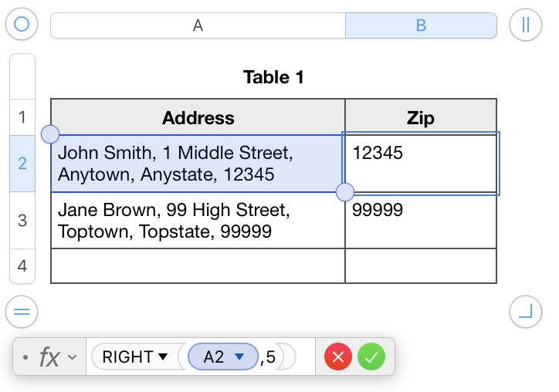Open the A2 reference dropdown arrow
The image size is (559, 392).
coord(239,357)
